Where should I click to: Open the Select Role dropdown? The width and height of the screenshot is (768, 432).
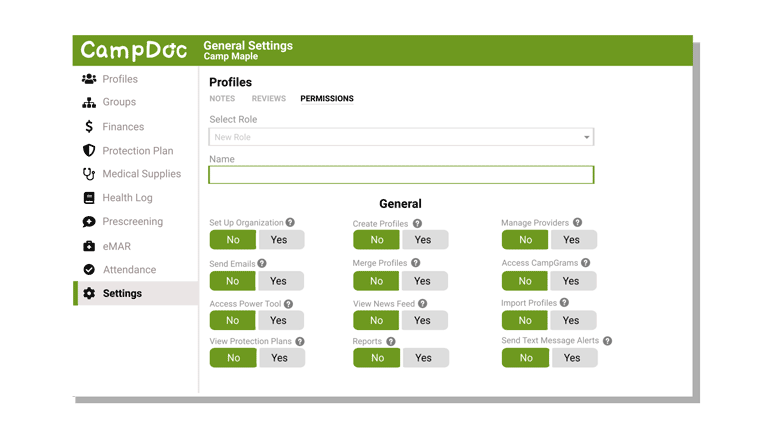pos(401,137)
